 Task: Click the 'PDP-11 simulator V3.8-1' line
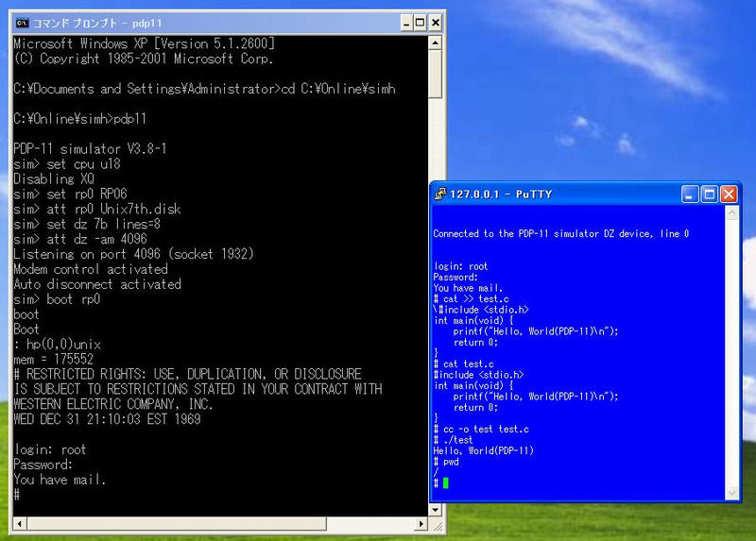[90, 149]
